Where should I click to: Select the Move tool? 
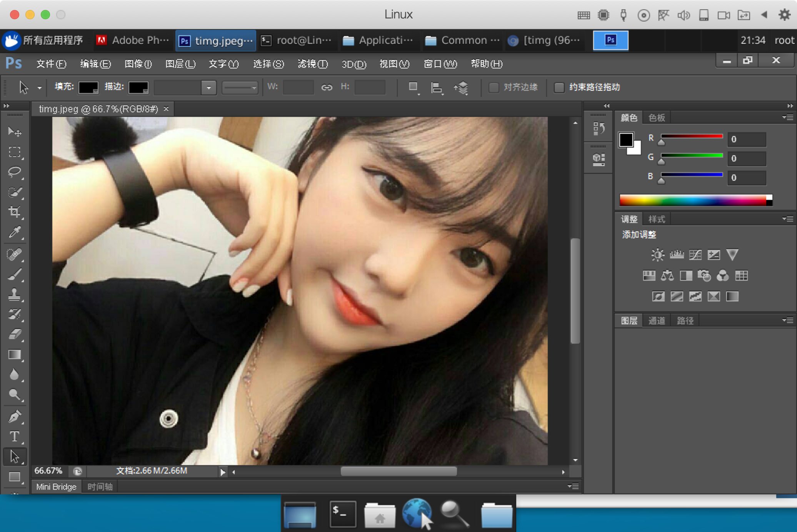pyautogui.click(x=15, y=132)
